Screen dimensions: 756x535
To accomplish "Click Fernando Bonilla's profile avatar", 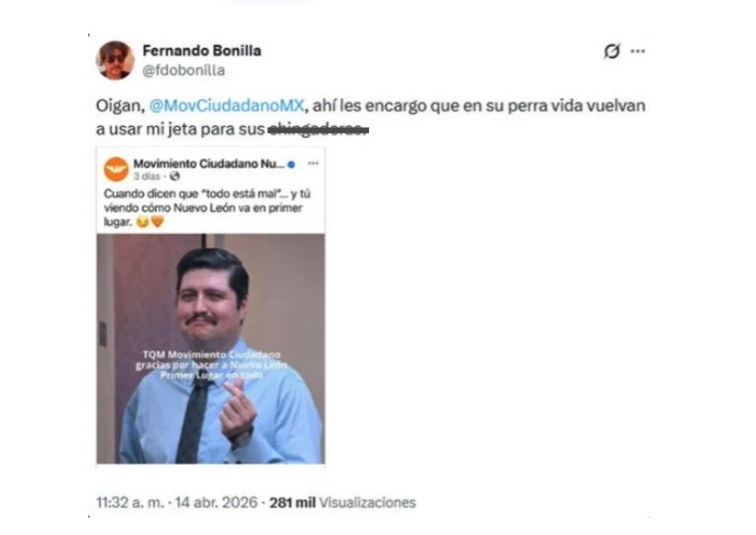I will coord(115,59).
